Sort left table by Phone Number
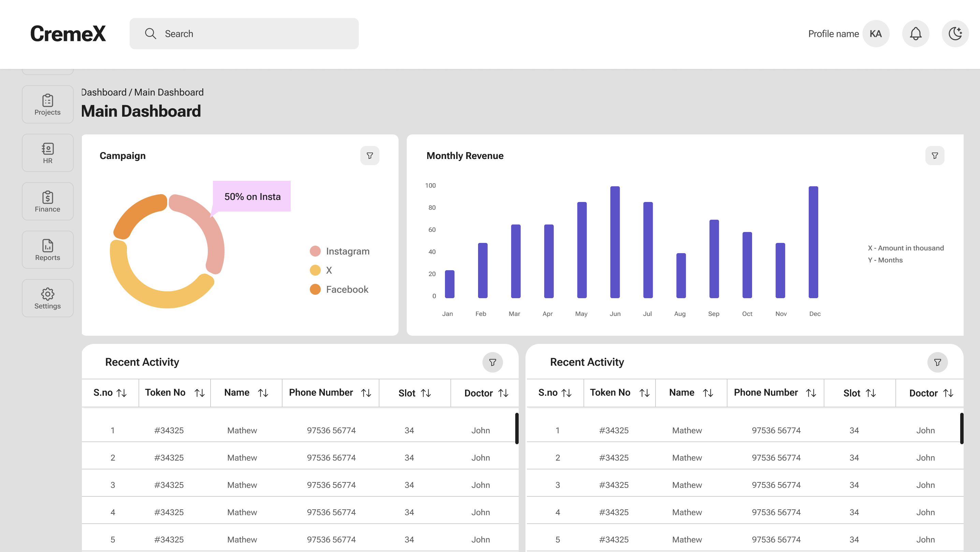 (366, 393)
